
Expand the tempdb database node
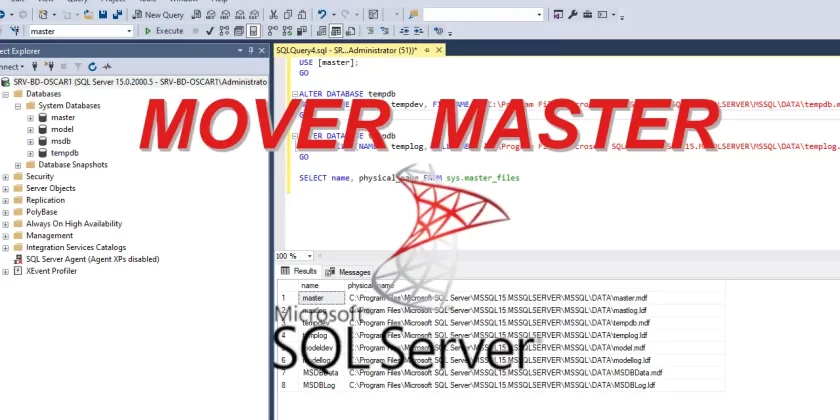[x=30, y=153]
